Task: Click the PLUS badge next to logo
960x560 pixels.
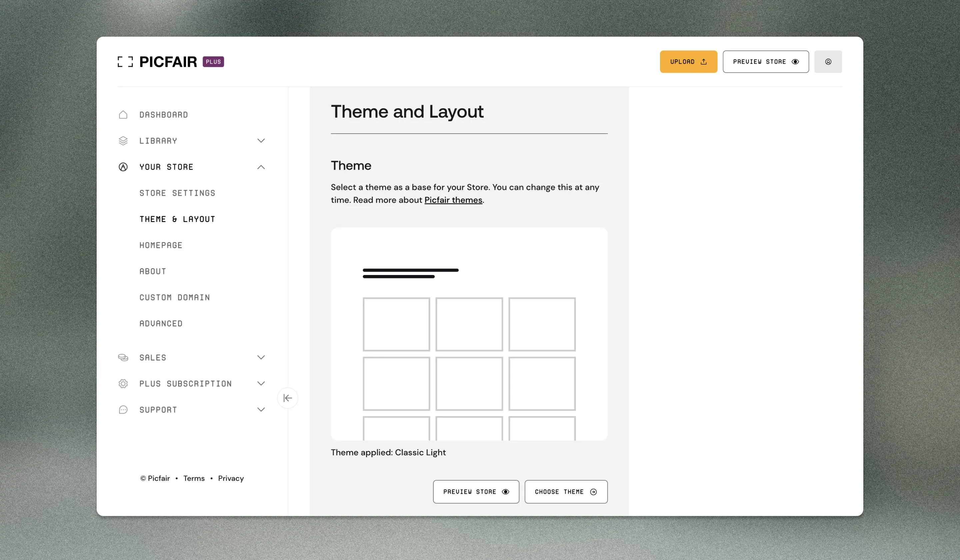Action: (213, 62)
